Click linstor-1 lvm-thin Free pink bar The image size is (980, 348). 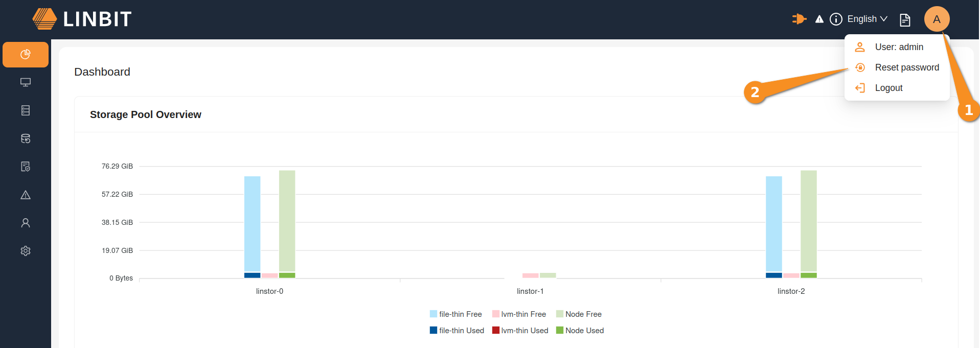coord(531,275)
